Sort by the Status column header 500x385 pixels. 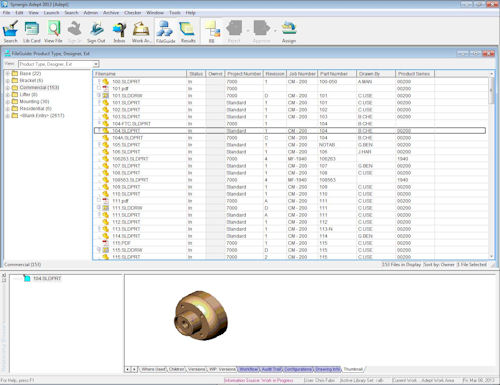click(196, 74)
